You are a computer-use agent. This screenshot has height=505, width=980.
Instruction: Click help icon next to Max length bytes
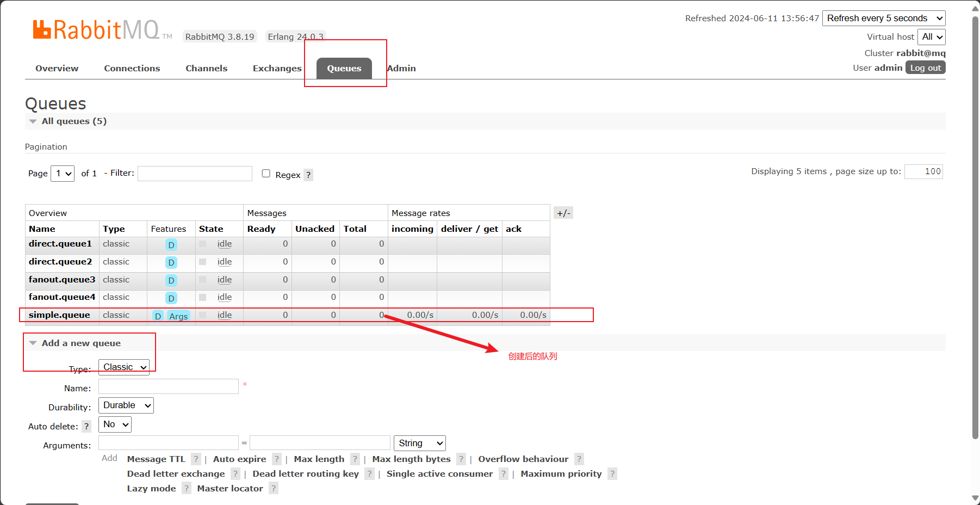(461, 459)
